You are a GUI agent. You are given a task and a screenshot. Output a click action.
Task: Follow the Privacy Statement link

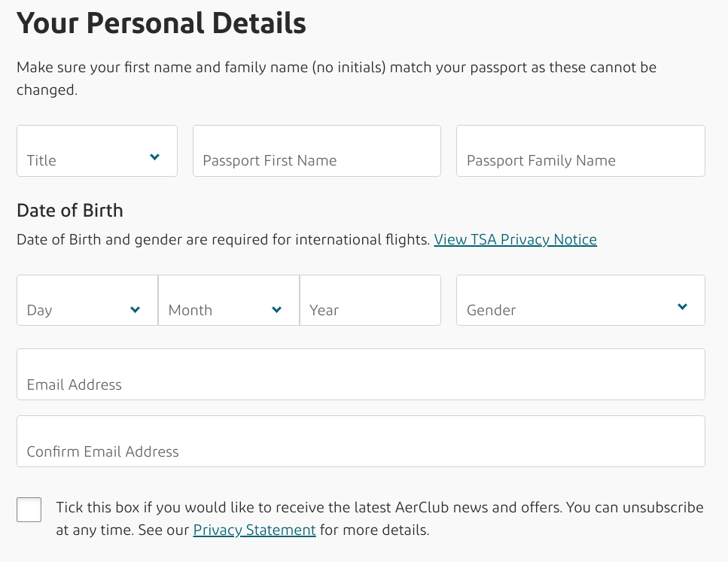[254, 530]
